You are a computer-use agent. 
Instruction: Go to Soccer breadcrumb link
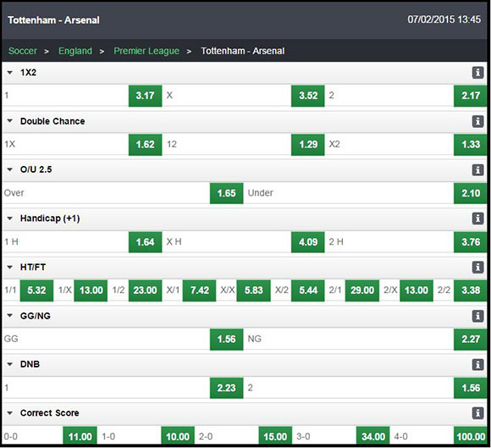pyautogui.click(x=23, y=51)
